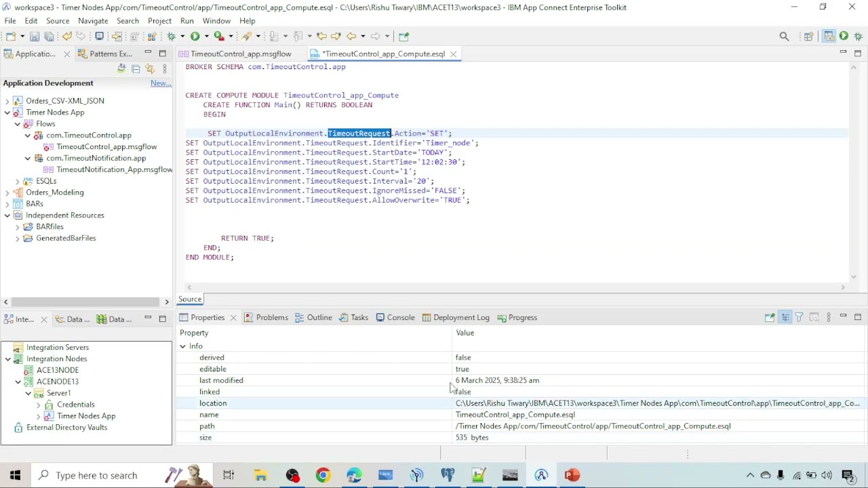Click the Save toolbar icon

[x=34, y=36]
